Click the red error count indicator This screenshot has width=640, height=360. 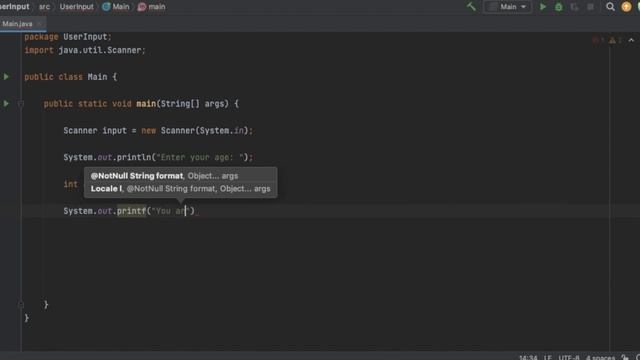[598, 40]
